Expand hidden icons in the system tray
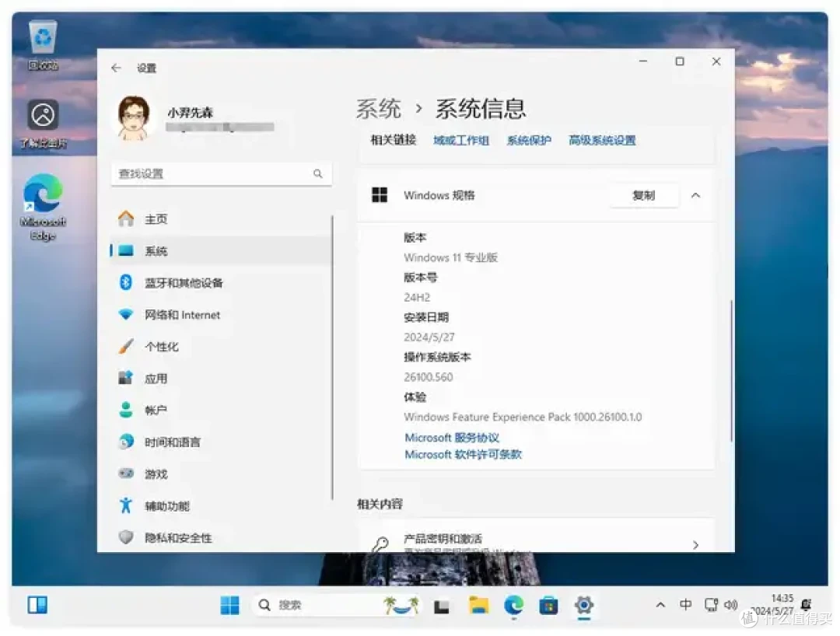Screen dimensions: 840x636 660,604
